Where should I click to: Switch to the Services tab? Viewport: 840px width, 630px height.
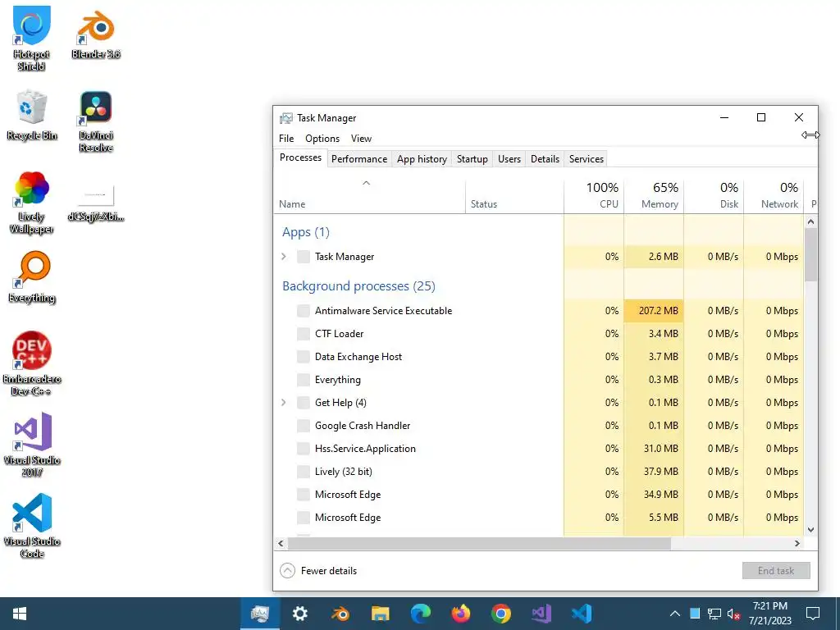(x=586, y=159)
